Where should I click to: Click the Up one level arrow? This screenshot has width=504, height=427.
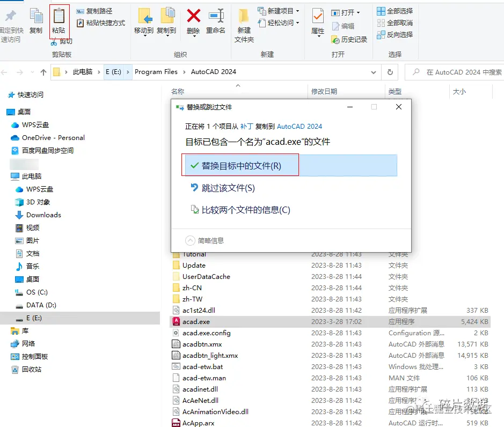click(x=43, y=72)
